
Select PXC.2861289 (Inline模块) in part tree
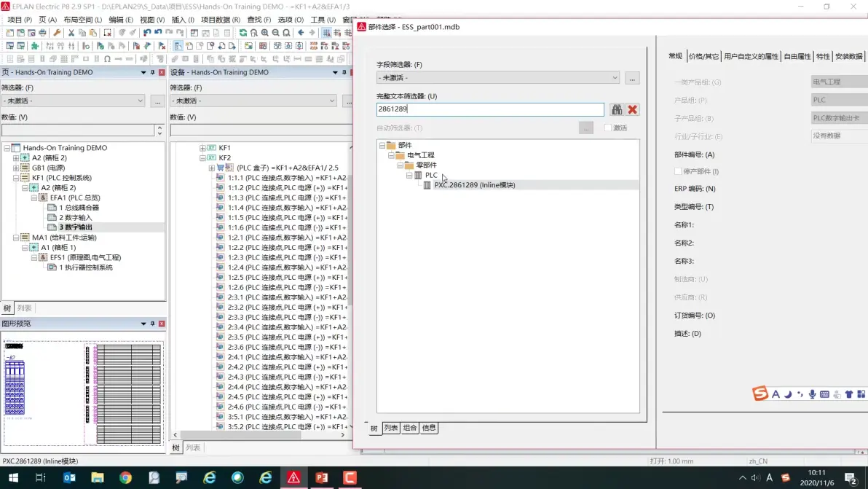[x=474, y=185]
